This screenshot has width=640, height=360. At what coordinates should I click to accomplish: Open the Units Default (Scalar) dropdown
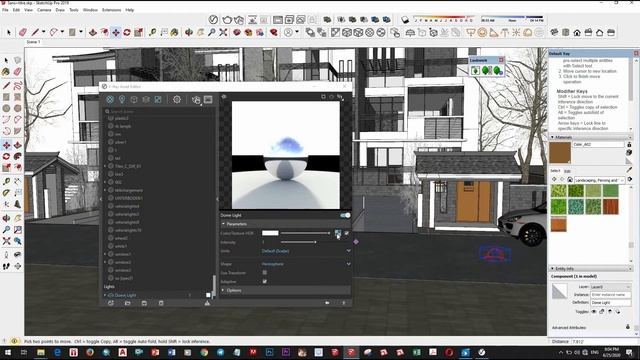pyautogui.click(x=306, y=251)
